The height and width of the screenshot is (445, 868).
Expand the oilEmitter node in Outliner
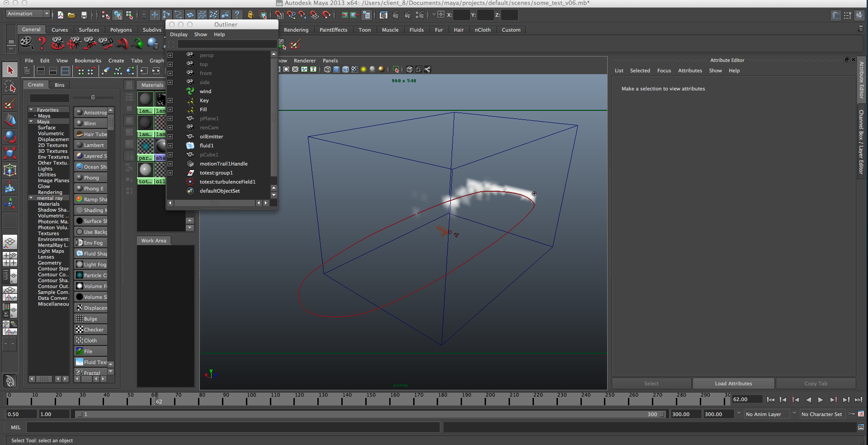coord(170,137)
